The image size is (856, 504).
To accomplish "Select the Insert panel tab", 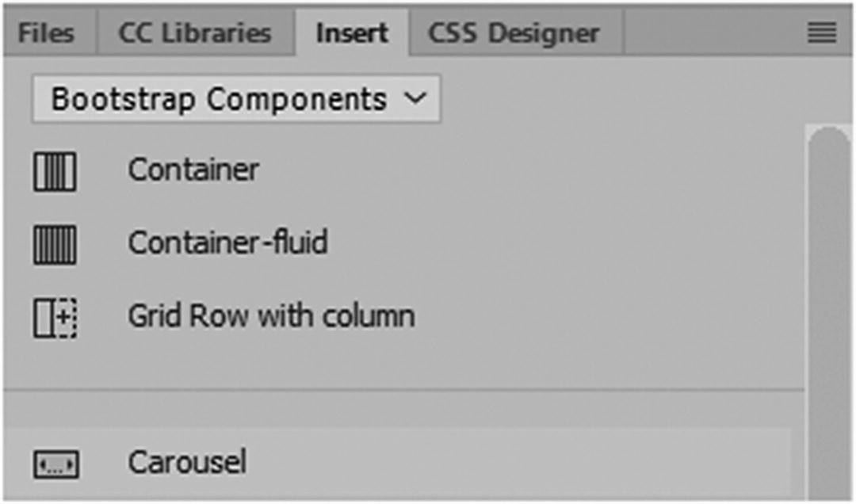I will [x=352, y=33].
